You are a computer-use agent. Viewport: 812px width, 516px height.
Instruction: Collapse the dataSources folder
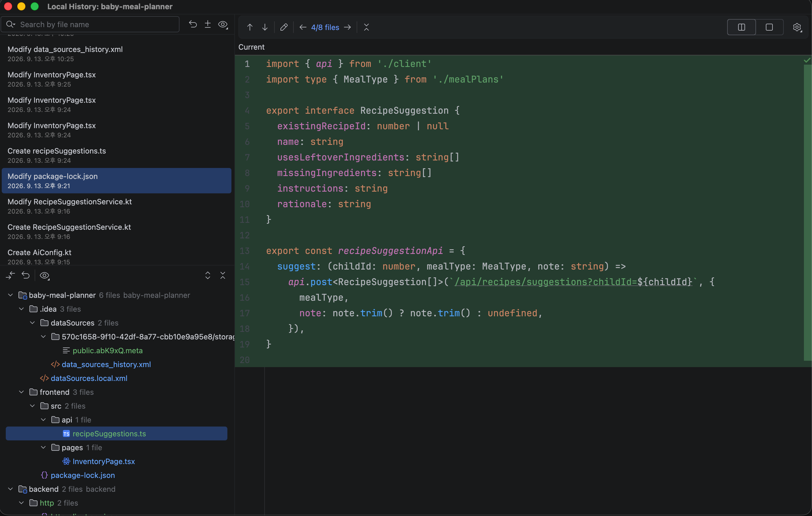tap(32, 323)
